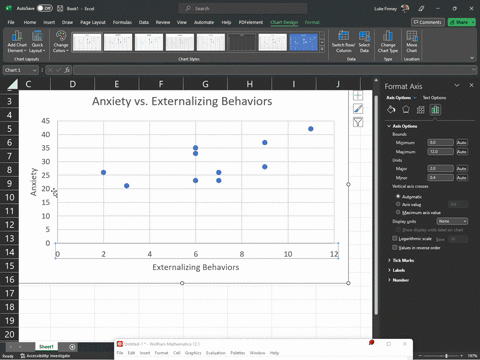Toggle AutoSave switch
The image size is (480, 360).
(x=45, y=8)
